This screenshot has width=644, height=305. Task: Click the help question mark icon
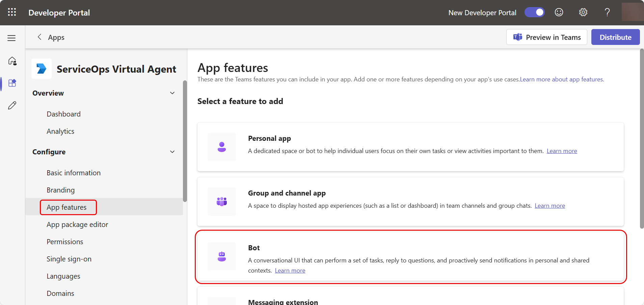pyautogui.click(x=607, y=12)
